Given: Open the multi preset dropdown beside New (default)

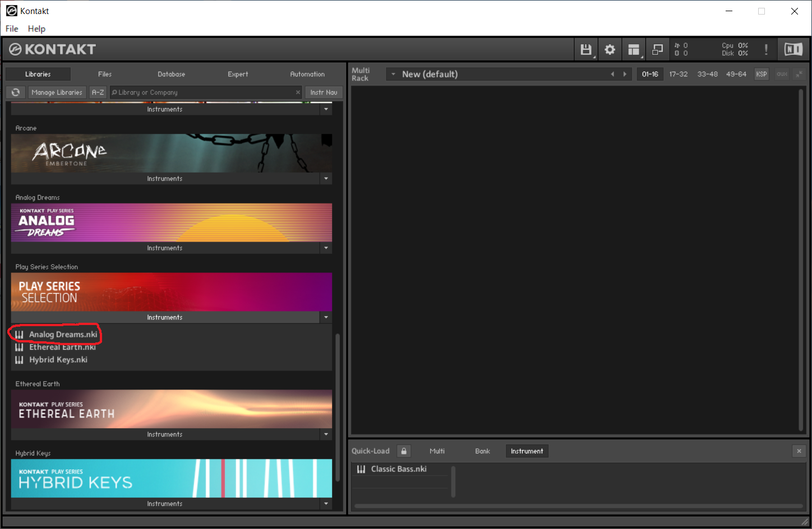Looking at the screenshot, I should click(393, 74).
